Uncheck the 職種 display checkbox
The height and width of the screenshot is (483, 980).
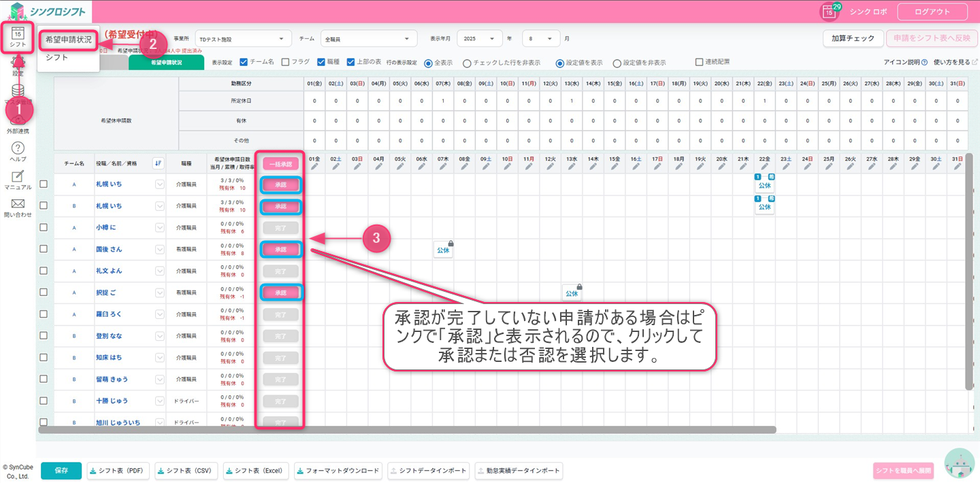tap(321, 62)
